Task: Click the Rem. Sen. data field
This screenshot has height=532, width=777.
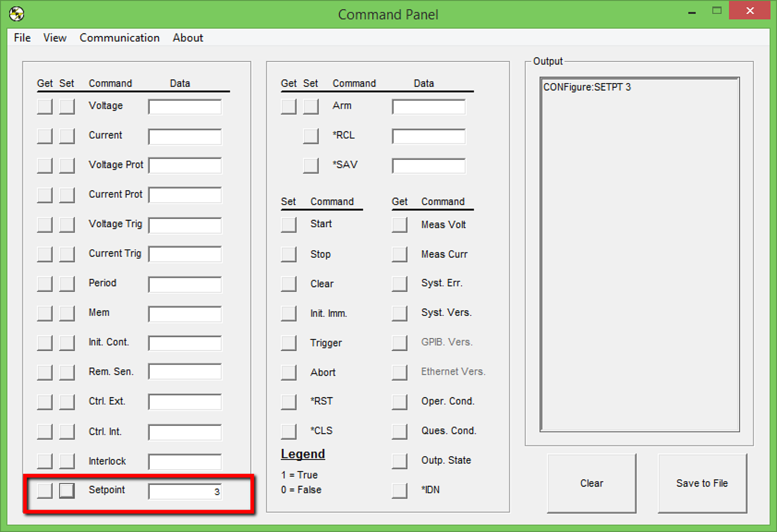Action: [x=185, y=372]
